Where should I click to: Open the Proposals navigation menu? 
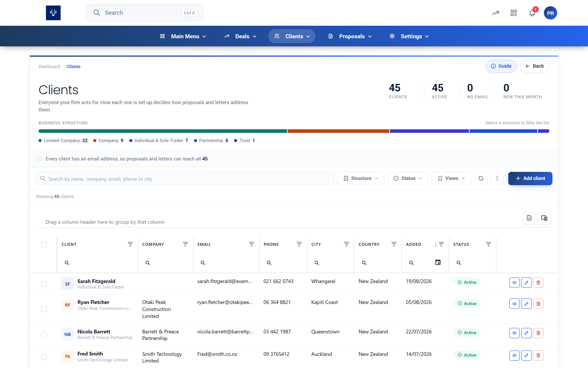click(350, 36)
